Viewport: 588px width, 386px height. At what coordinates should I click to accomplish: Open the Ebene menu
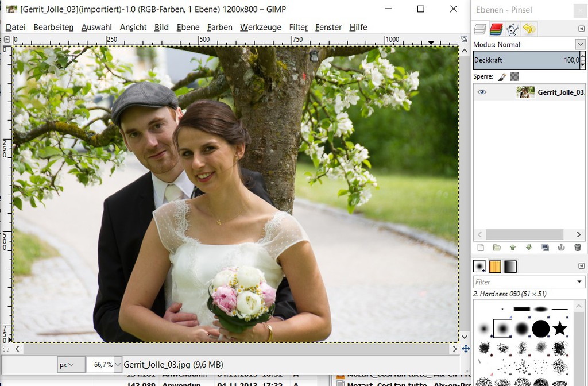pyautogui.click(x=188, y=28)
